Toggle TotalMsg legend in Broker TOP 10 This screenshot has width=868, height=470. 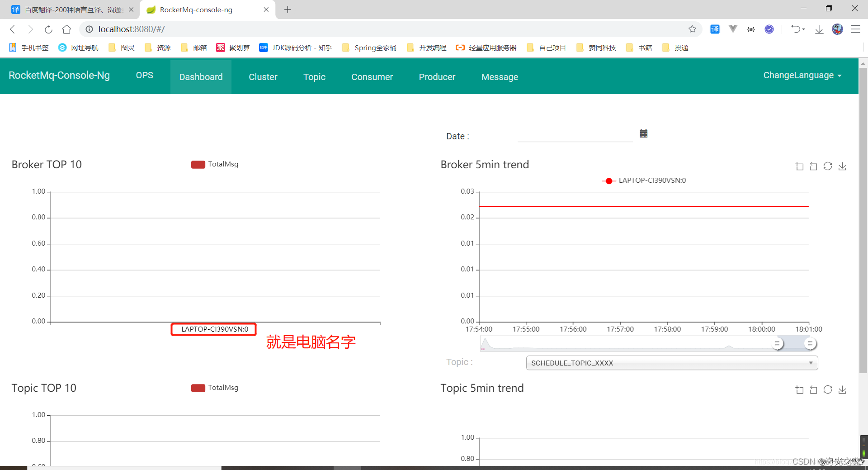(215, 164)
